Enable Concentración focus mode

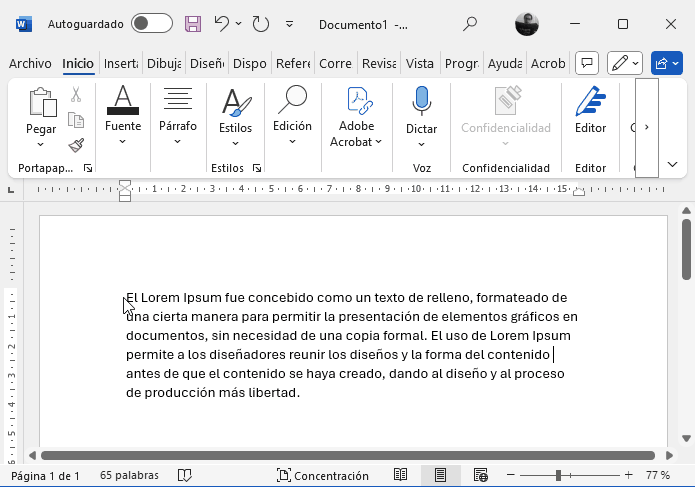[x=323, y=476]
